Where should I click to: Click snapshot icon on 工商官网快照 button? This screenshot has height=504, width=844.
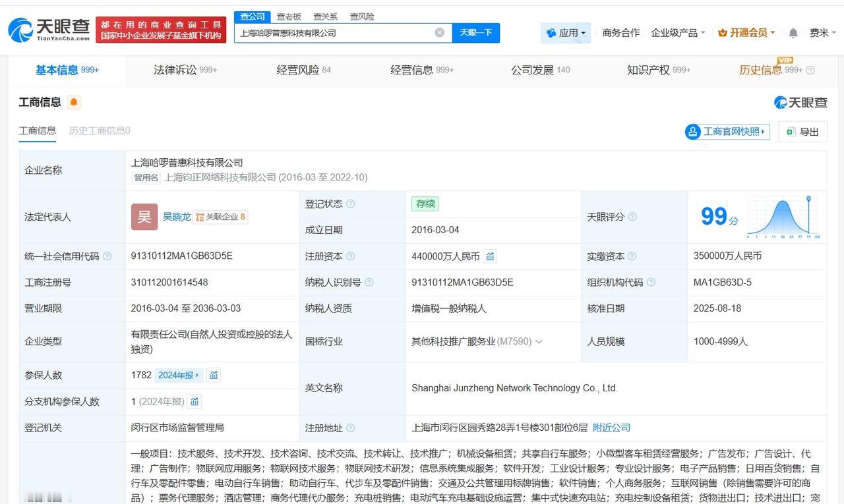[692, 132]
